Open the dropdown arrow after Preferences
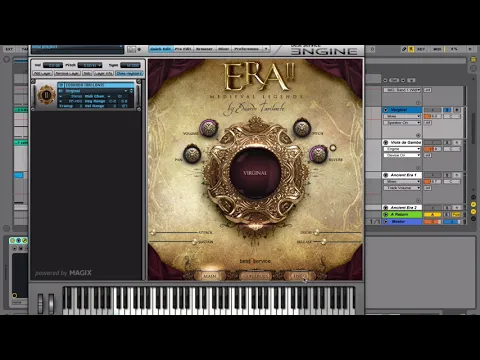480x360 pixels. (x=266, y=49)
